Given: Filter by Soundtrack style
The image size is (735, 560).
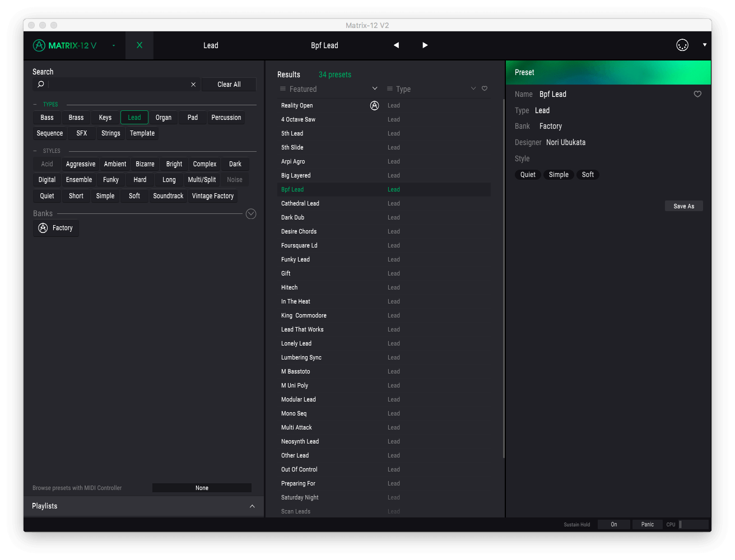Looking at the screenshot, I should point(168,196).
